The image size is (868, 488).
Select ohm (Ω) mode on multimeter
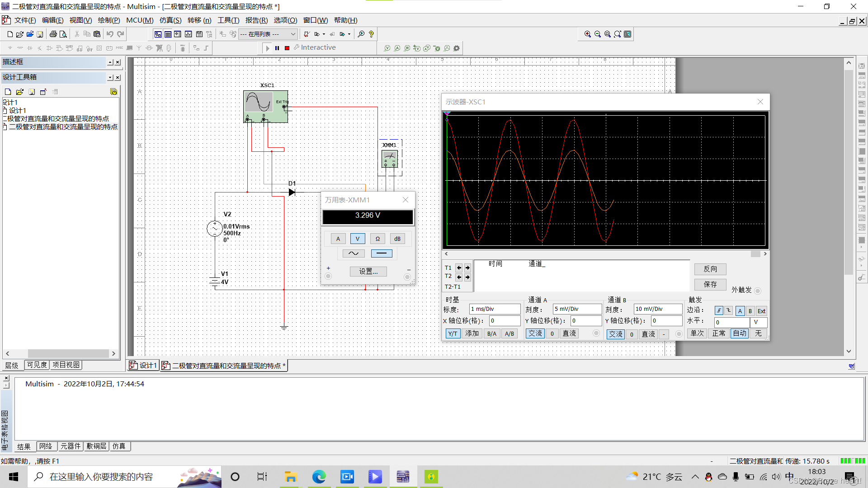coord(377,239)
